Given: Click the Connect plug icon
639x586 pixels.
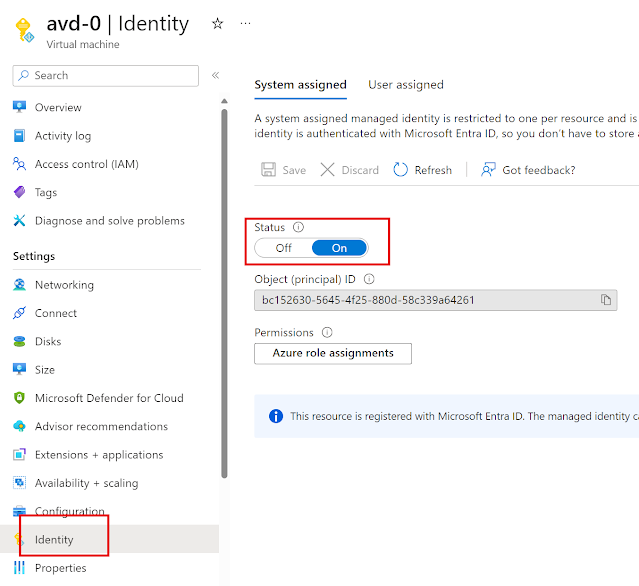Looking at the screenshot, I should click(19, 313).
